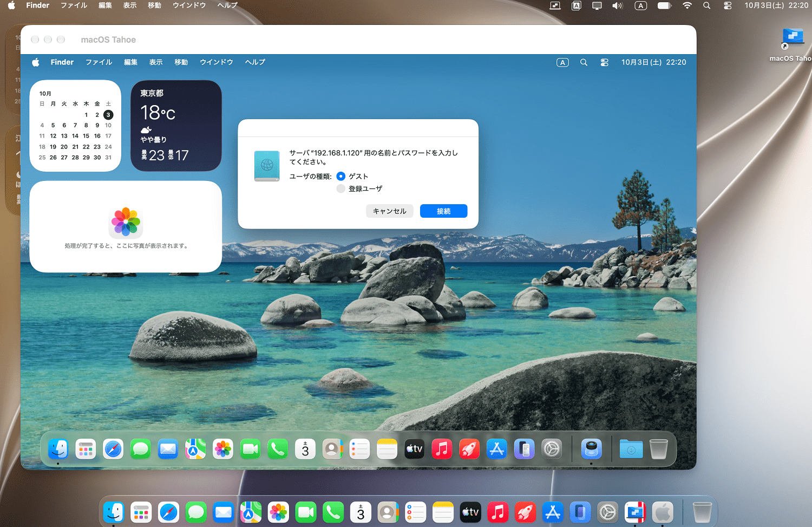Open Apple TV in the macOS Tahoe window's dock

(414, 449)
